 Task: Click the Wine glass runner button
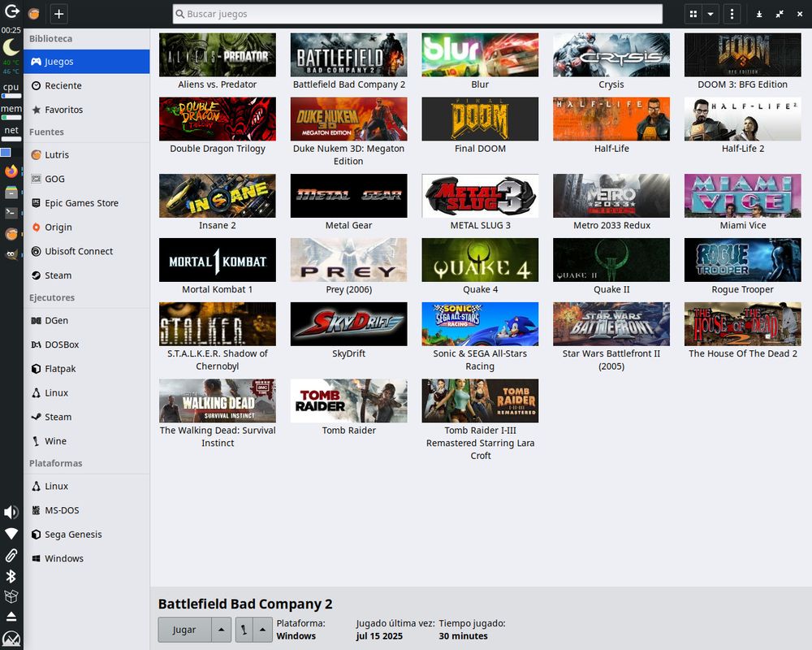tap(244, 629)
